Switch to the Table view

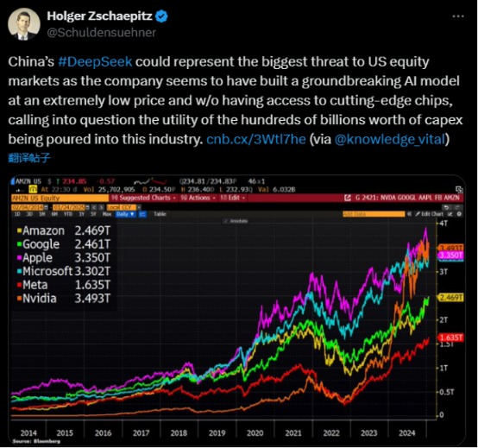pyautogui.click(x=160, y=214)
